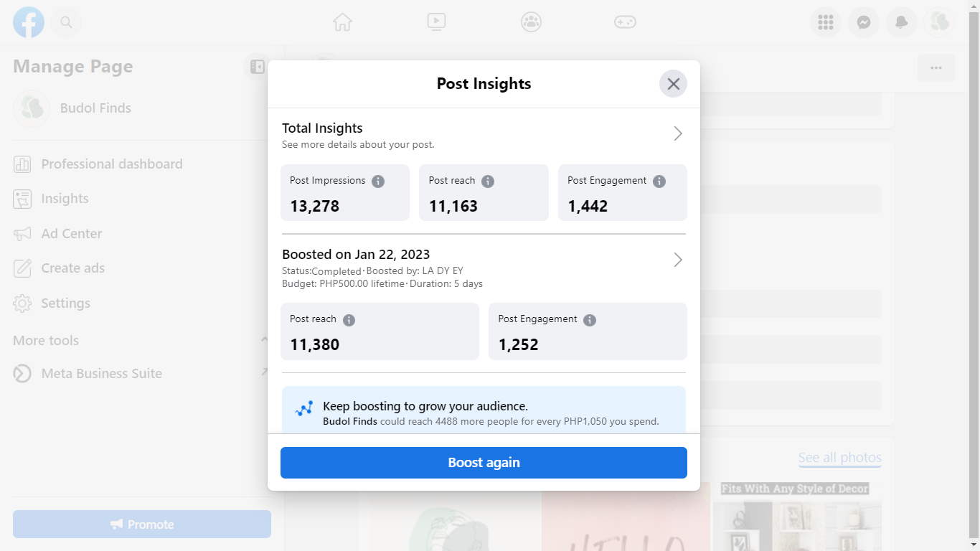Click info icon next to boosted Post reach
This screenshot has width=980, height=551.
tap(349, 320)
